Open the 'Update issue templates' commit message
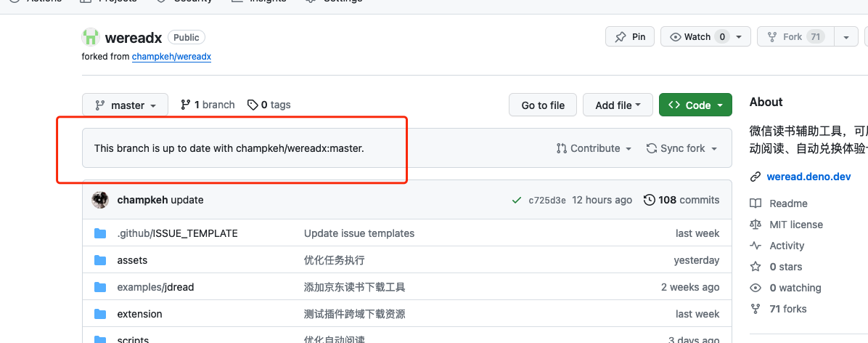The image size is (868, 343). click(x=359, y=233)
